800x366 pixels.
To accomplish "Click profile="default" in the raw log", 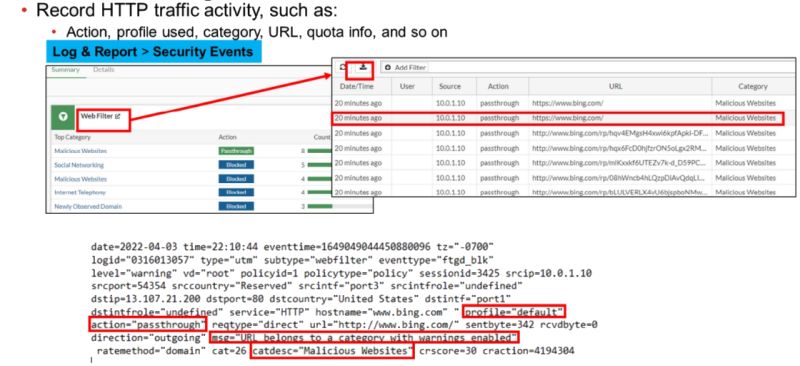I will (x=514, y=311).
